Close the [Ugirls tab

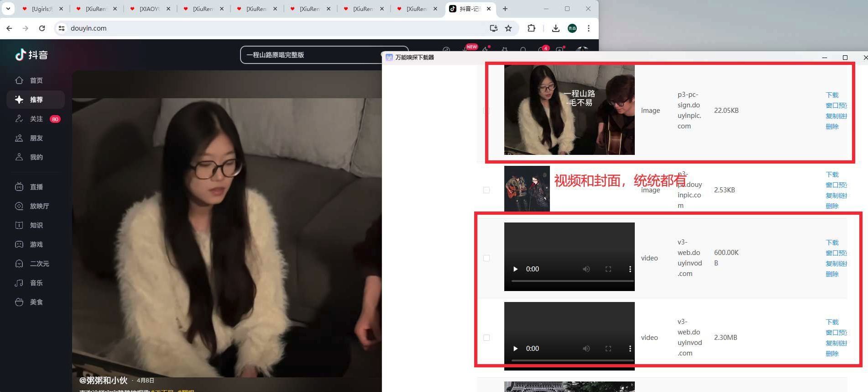(x=61, y=9)
